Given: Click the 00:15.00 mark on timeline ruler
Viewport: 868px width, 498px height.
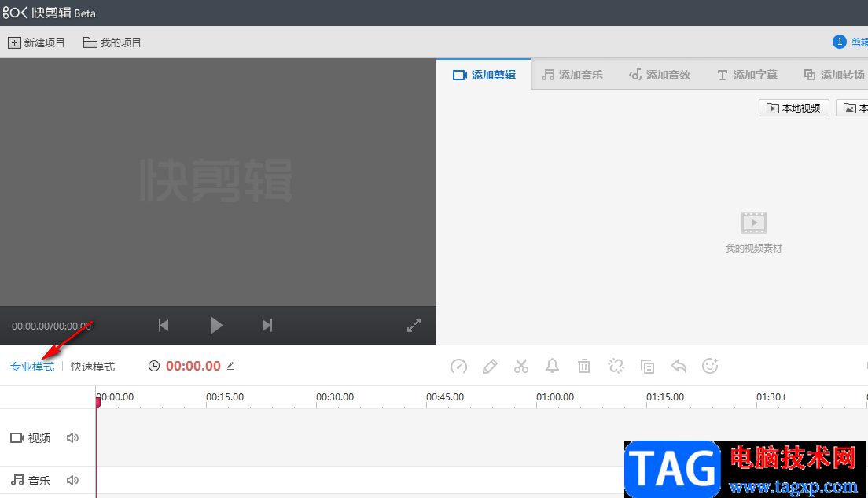Looking at the screenshot, I should [x=225, y=397].
